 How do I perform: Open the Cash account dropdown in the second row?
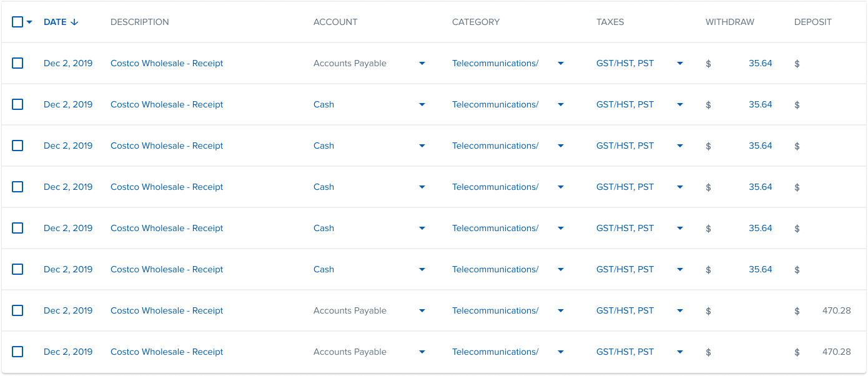click(422, 104)
